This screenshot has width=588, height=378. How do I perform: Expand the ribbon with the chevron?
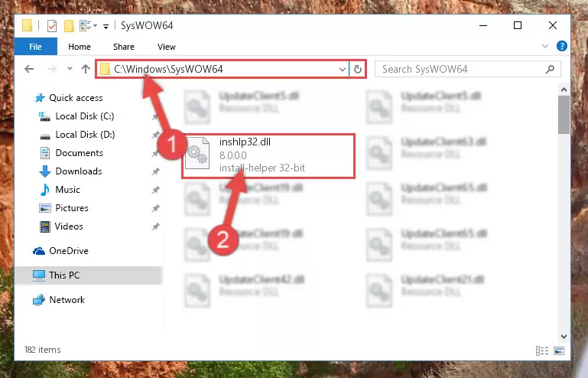(x=545, y=46)
